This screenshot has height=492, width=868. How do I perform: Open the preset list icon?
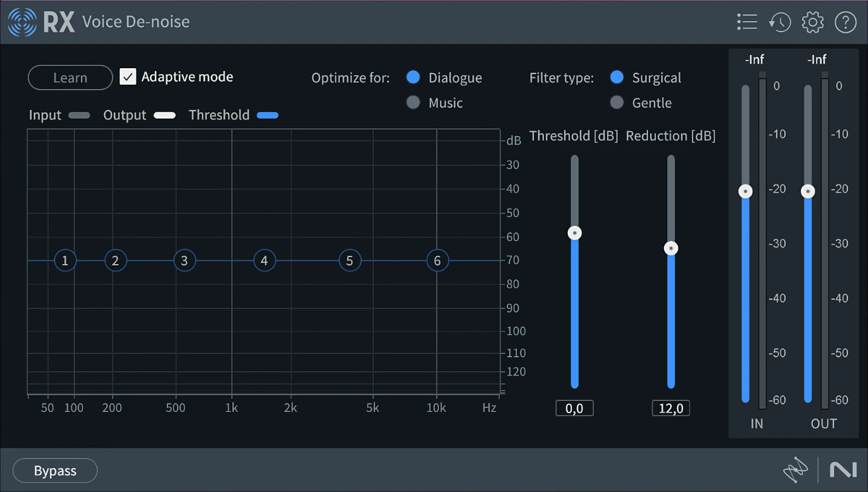pyautogui.click(x=747, y=22)
